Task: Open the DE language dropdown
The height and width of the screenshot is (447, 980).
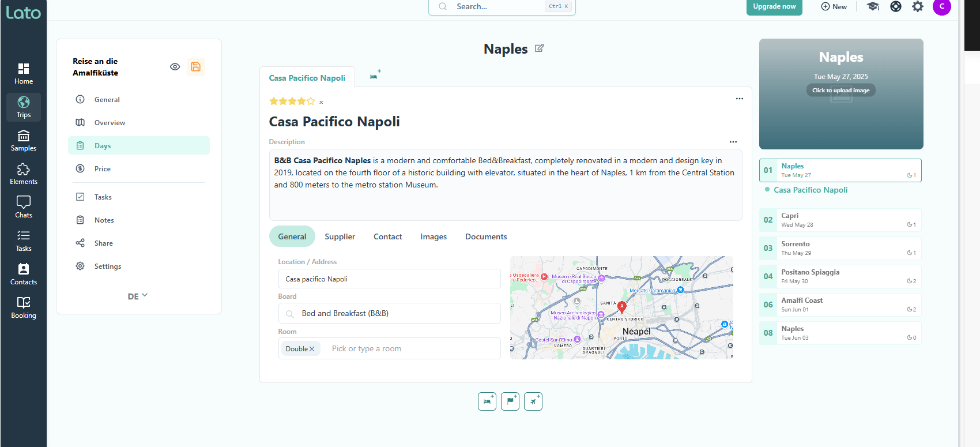Action: (137, 296)
